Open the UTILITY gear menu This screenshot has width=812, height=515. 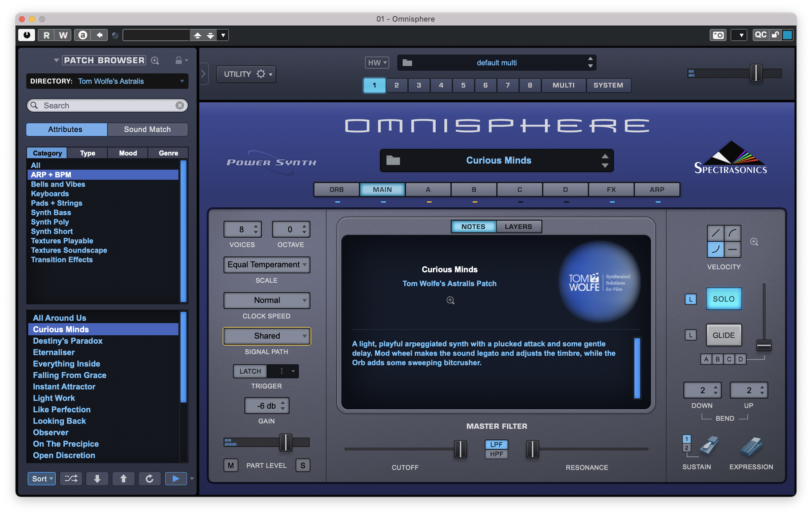click(246, 74)
